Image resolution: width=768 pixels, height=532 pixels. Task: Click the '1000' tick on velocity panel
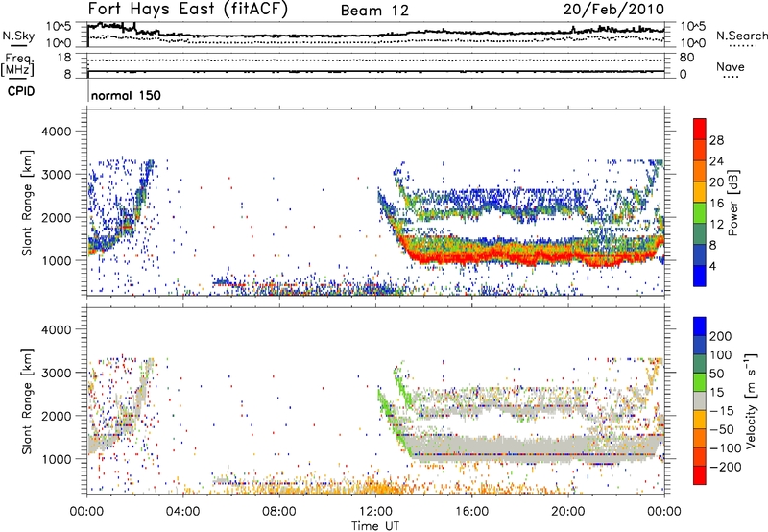tap(57, 459)
